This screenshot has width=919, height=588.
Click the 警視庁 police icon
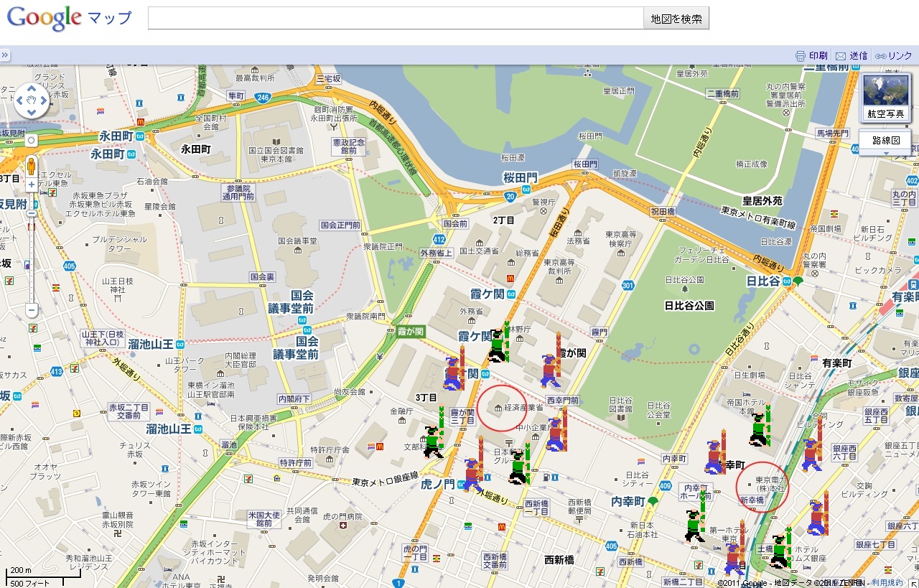(x=544, y=211)
